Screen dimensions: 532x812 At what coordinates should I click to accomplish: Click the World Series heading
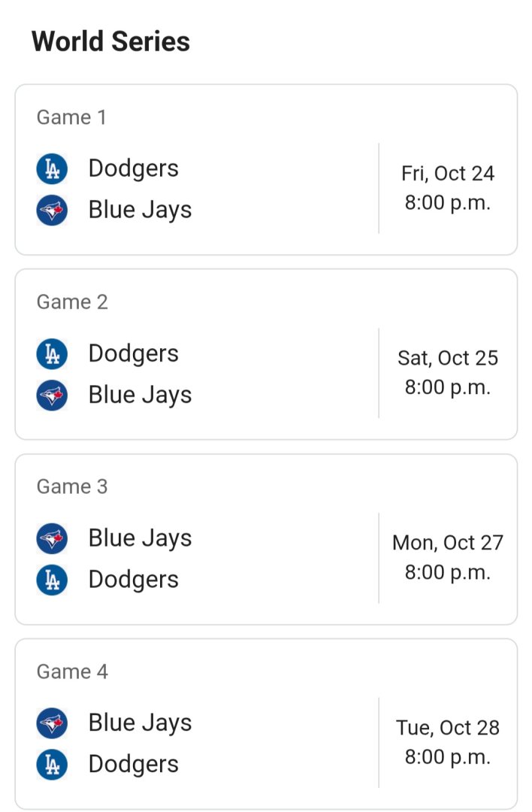[110, 41]
